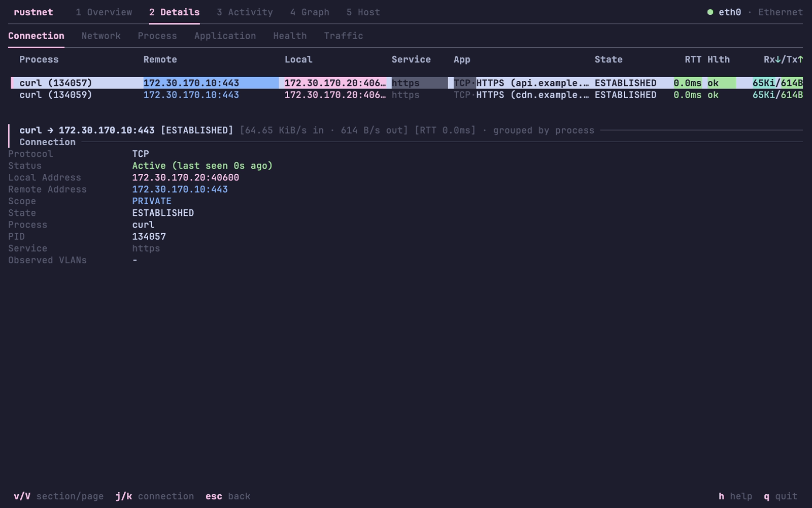Screen dimensions: 812x508
Task: Select the curl (134057) connection row
Action: 407,83
